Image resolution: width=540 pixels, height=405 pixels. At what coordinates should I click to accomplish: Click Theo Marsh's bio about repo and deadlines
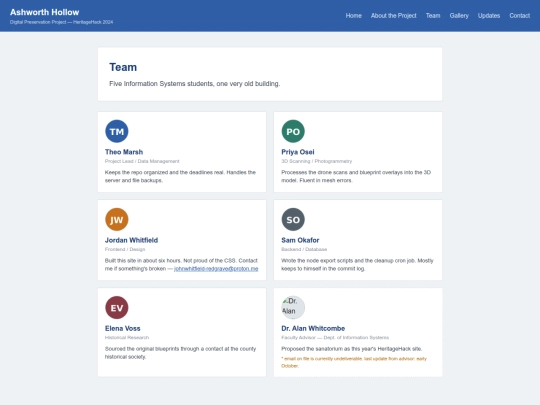click(x=180, y=176)
